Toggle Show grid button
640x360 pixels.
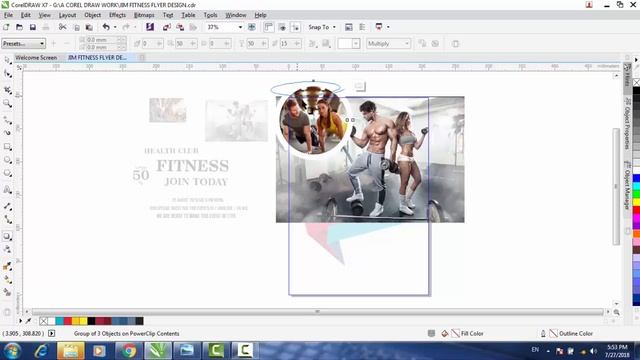282,27
